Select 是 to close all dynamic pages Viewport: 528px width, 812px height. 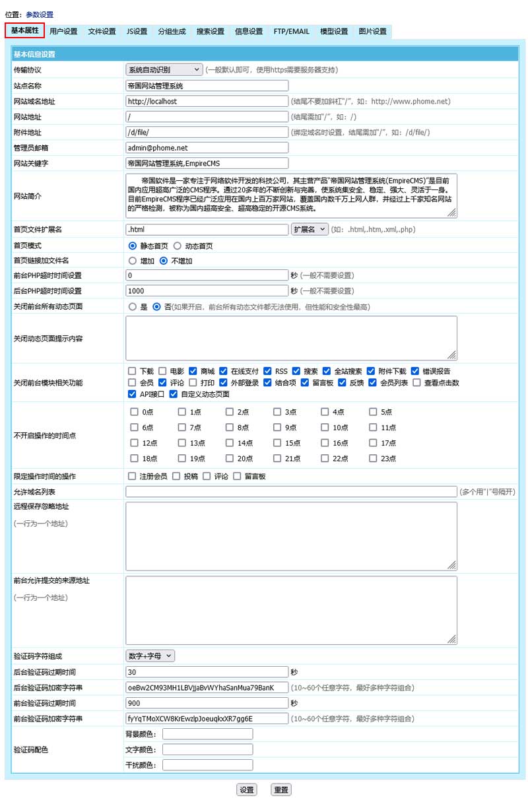tap(133, 307)
